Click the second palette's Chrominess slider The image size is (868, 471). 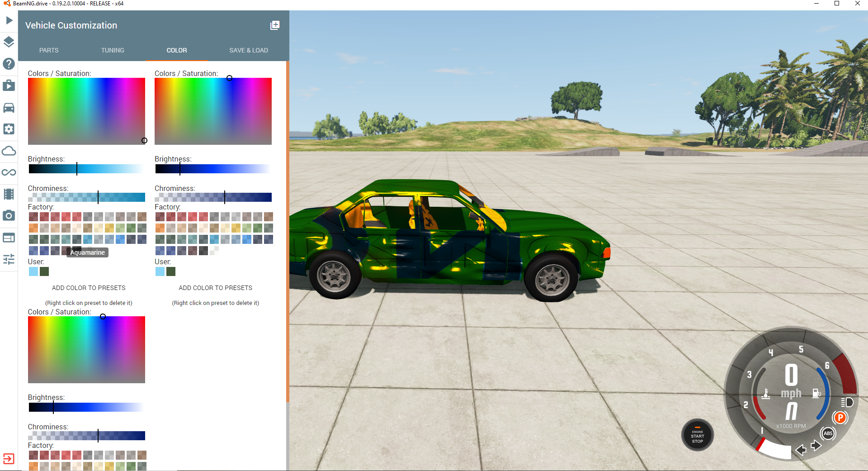[x=213, y=197]
